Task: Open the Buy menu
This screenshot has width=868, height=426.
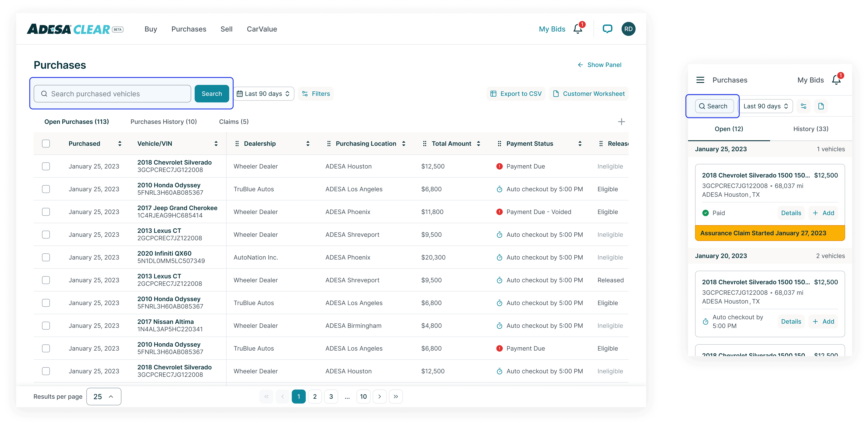Action: pyautogui.click(x=151, y=29)
